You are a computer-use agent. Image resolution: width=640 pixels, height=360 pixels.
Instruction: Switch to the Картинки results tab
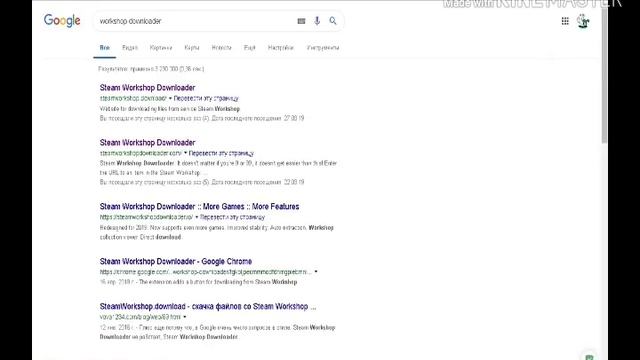(161, 48)
